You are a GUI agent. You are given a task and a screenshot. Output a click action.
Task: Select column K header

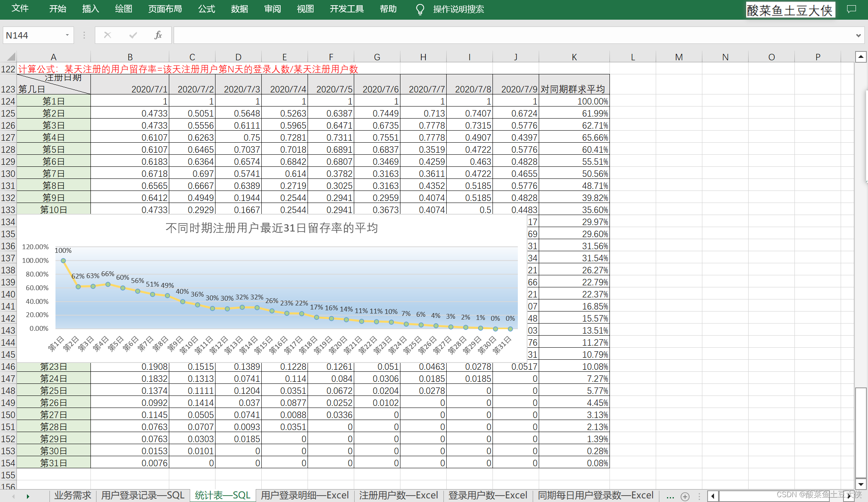574,57
